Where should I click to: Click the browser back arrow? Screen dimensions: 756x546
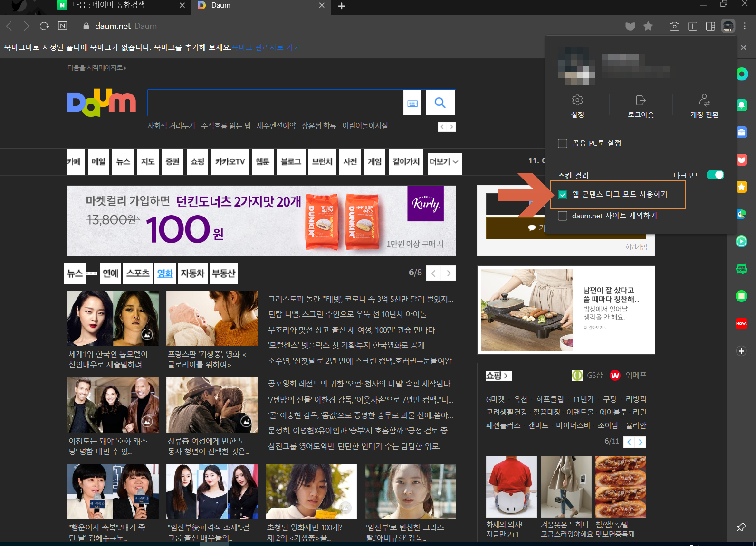tap(9, 26)
